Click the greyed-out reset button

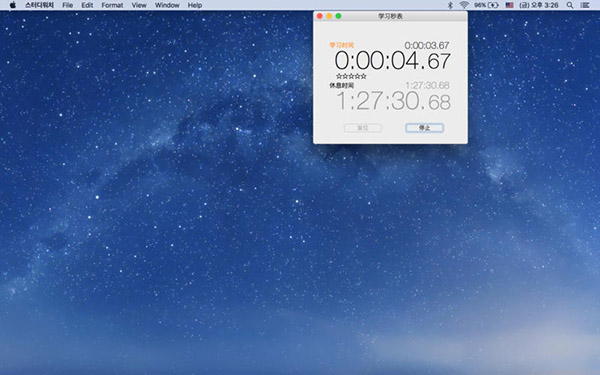tap(363, 128)
